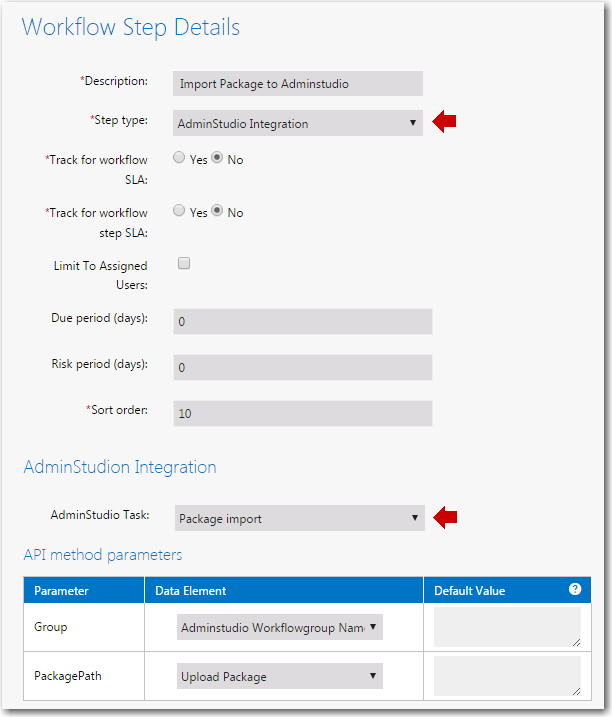This screenshot has width=612, height=717.
Task: Click the Description input field
Action: tap(298, 84)
